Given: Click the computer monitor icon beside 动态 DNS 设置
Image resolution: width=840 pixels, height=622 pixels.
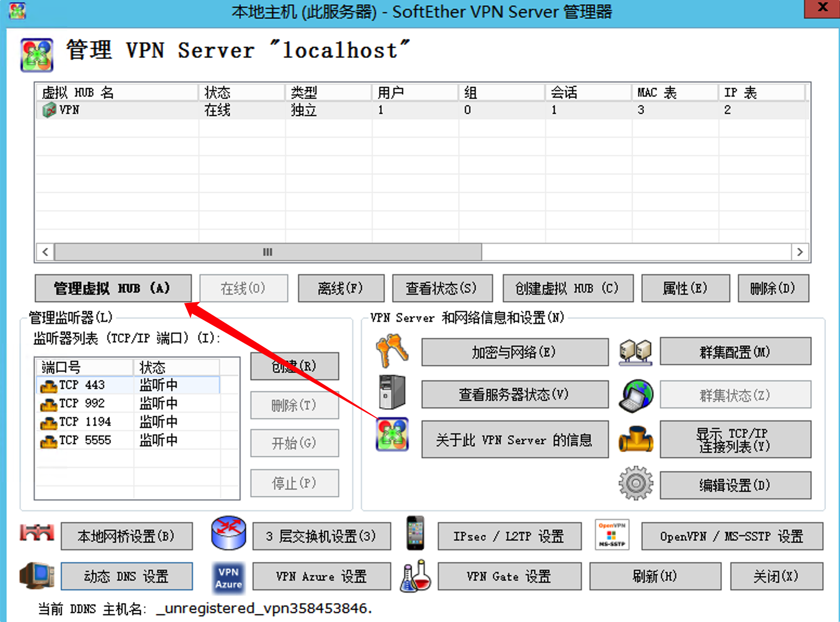Looking at the screenshot, I should pyautogui.click(x=37, y=575).
